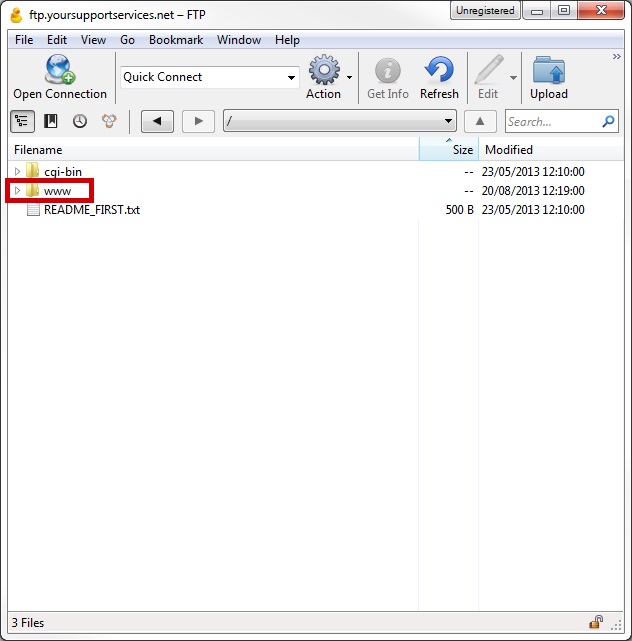Click the Upload folder icon
The height and width of the screenshot is (641, 632).
[x=548, y=72]
